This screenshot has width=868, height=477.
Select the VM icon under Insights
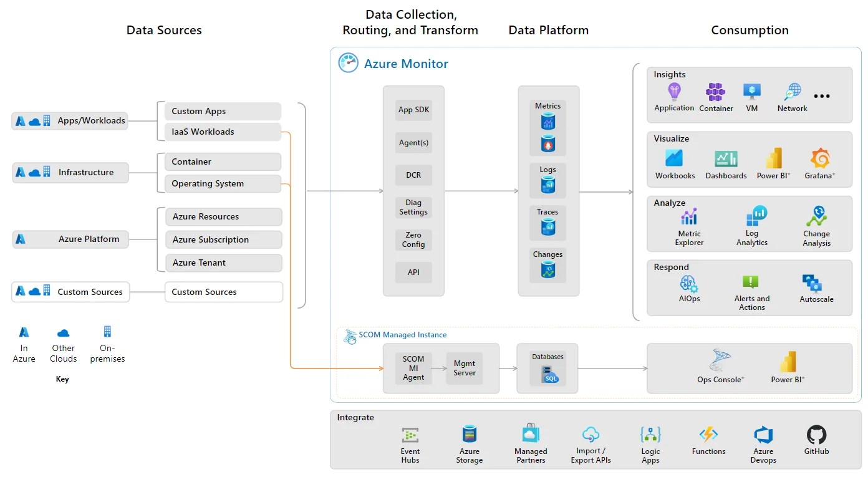point(751,92)
